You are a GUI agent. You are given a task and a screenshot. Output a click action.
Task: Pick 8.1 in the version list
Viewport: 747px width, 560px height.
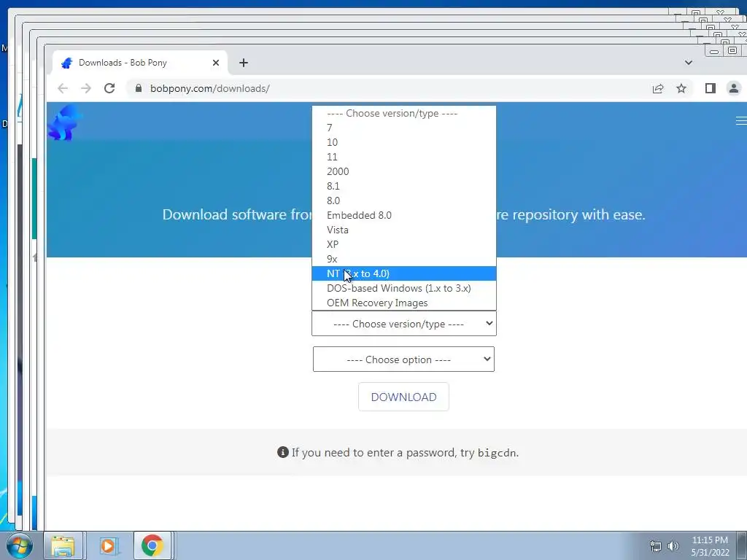pos(404,186)
